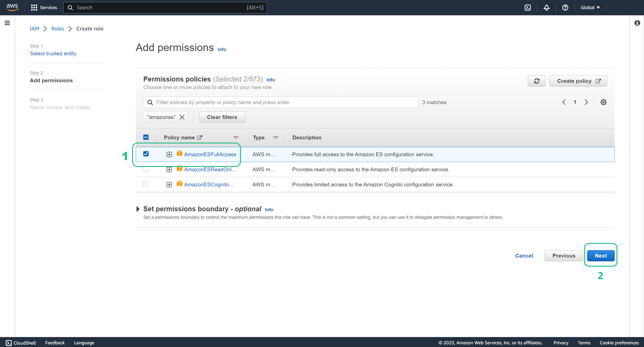Open the Global region dropdown
The image size is (644, 347).
590,8
